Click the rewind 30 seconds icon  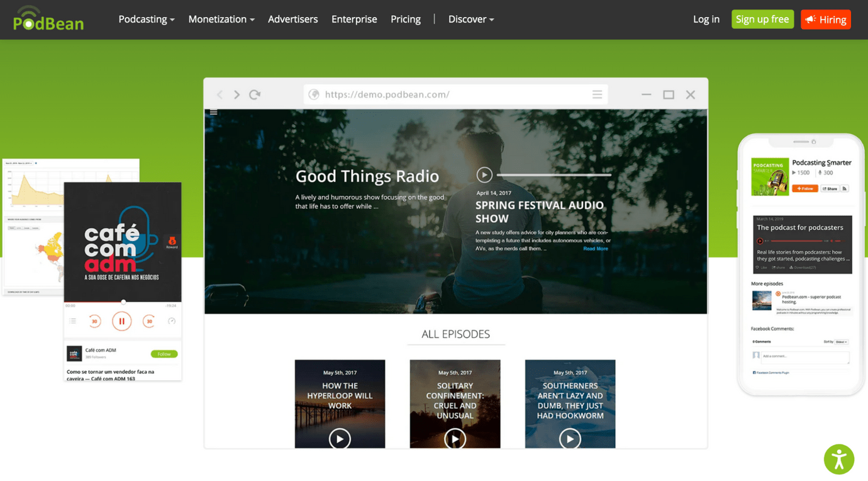[94, 321]
